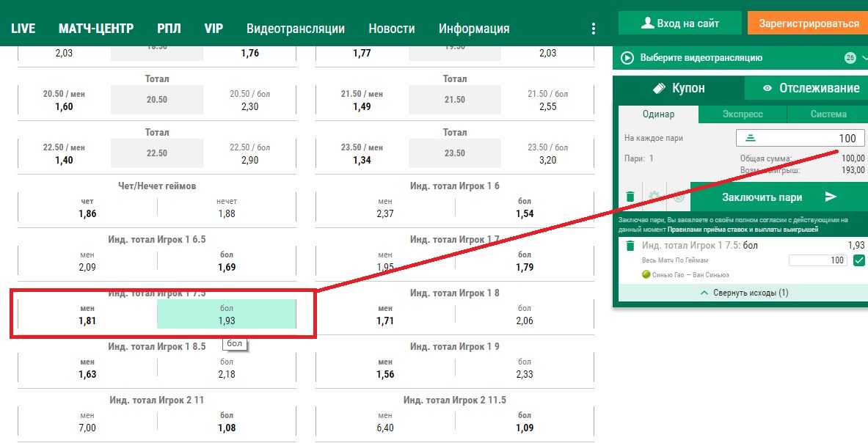Select Тотал 22.50 бол odds 2,90
This screenshot has width=868, height=443.
249,154
